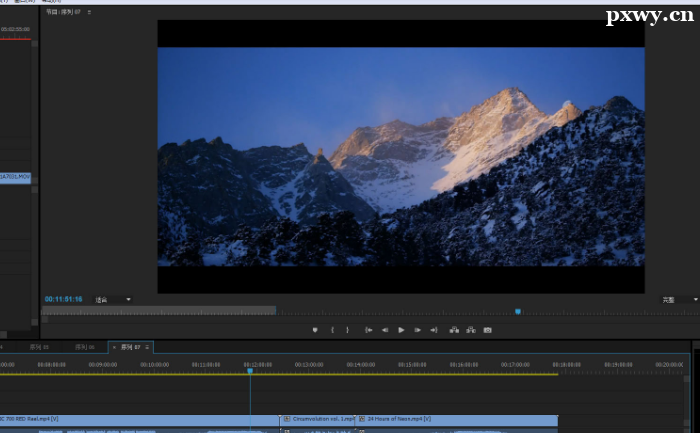Screen dimensions: 700x433
Task: Click the Export Frame camera icon
Action: pyautogui.click(x=487, y=329)
